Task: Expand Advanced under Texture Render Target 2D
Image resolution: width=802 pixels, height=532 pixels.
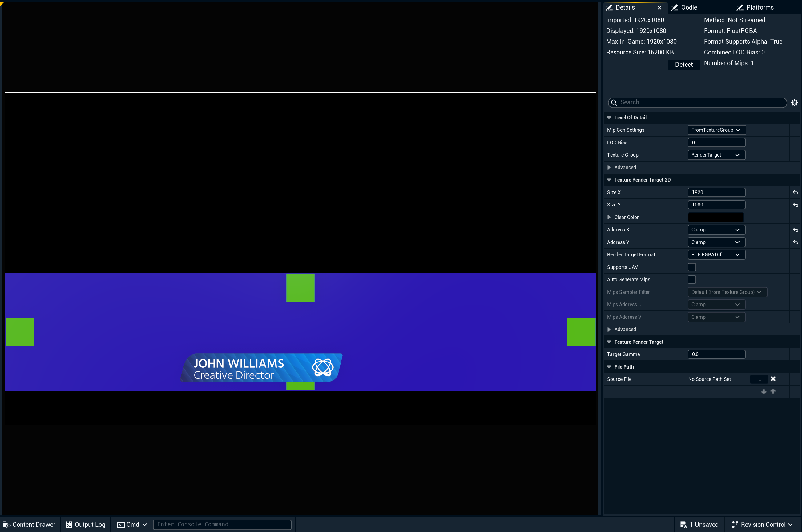Action: coord(609,330)
